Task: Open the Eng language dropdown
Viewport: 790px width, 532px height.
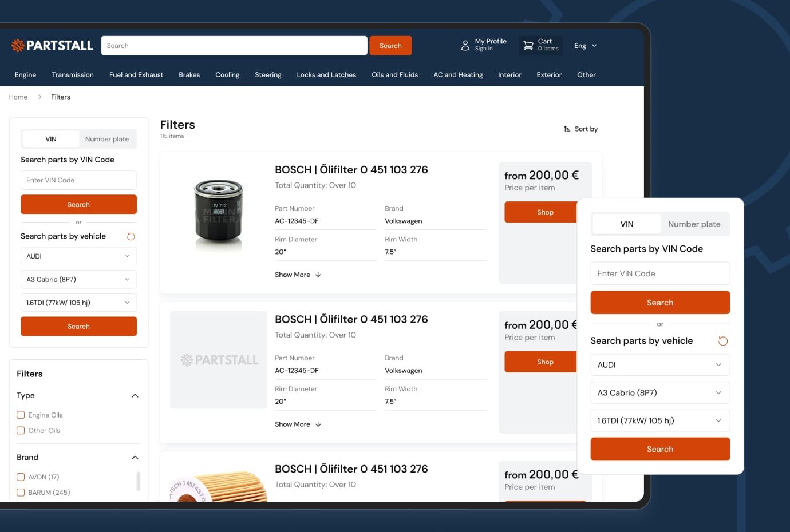Action: (586, 46)
